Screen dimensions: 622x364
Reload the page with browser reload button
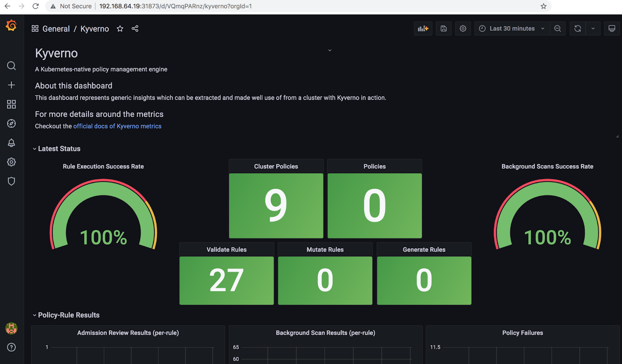click(x=35, y=6)
